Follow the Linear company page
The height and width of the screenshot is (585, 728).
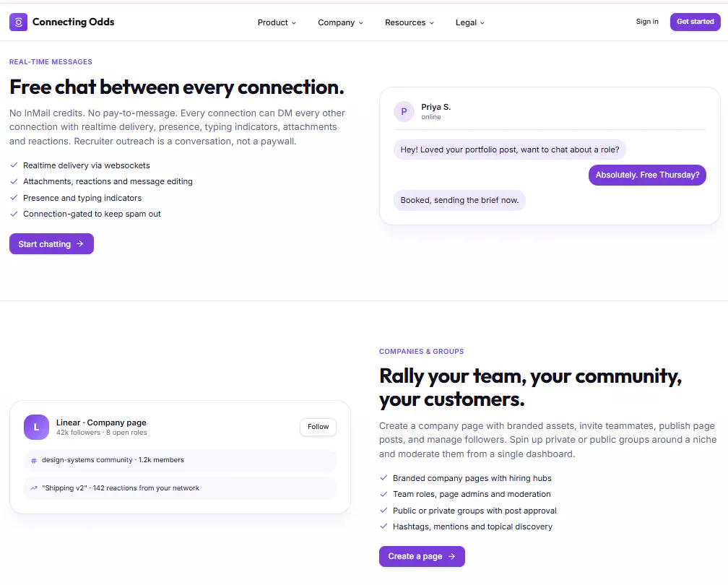click(318, 427)
